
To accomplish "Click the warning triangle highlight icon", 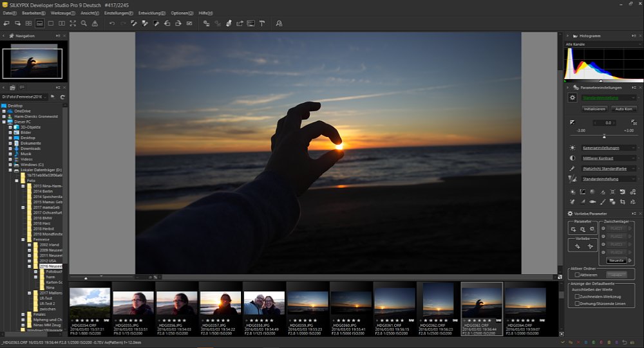I will [x=95, y=24].
